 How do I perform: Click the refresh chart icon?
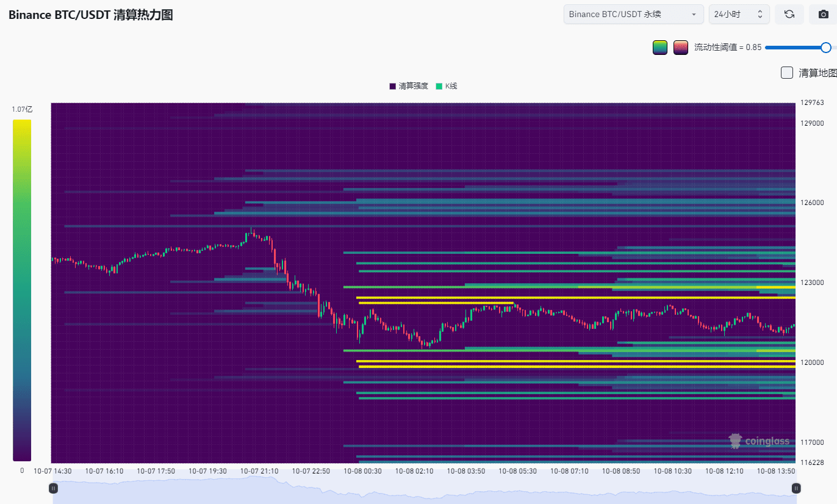789,14
